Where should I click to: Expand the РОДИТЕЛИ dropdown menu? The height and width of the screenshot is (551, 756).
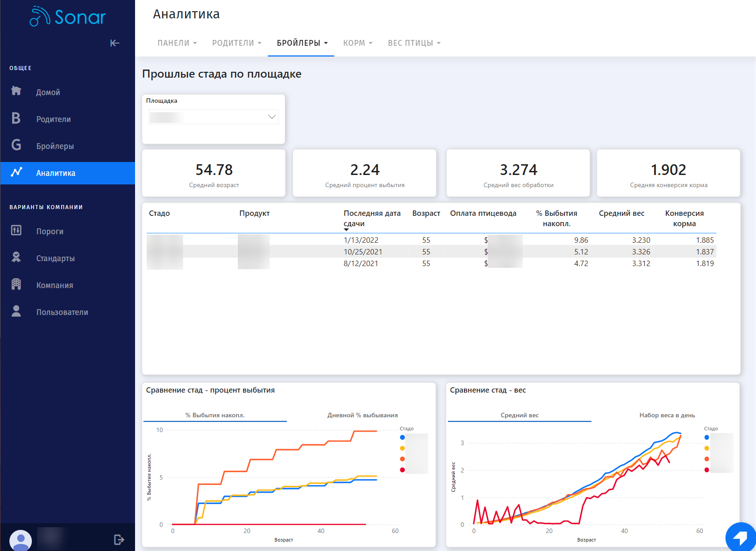pos(237,43)
